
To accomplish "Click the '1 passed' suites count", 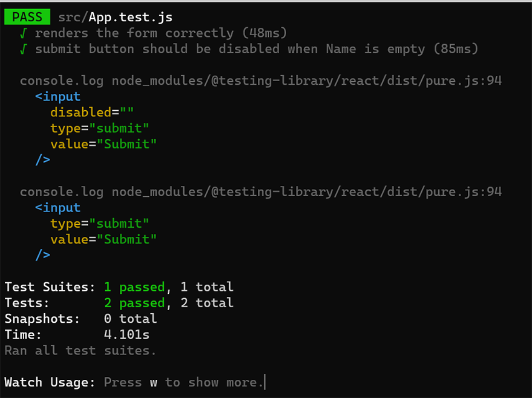I will (134, 287).
